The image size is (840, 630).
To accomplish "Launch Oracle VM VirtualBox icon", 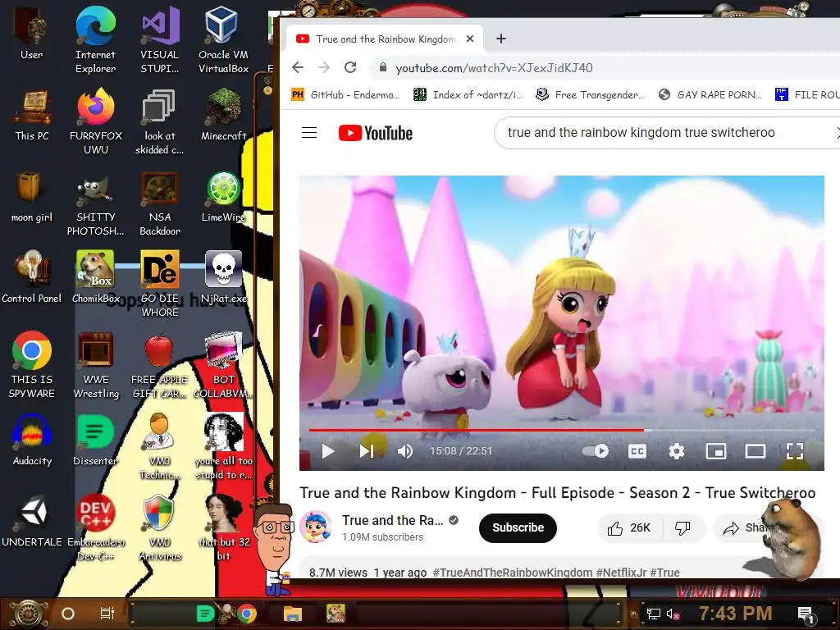I will (x=223, y=40).
